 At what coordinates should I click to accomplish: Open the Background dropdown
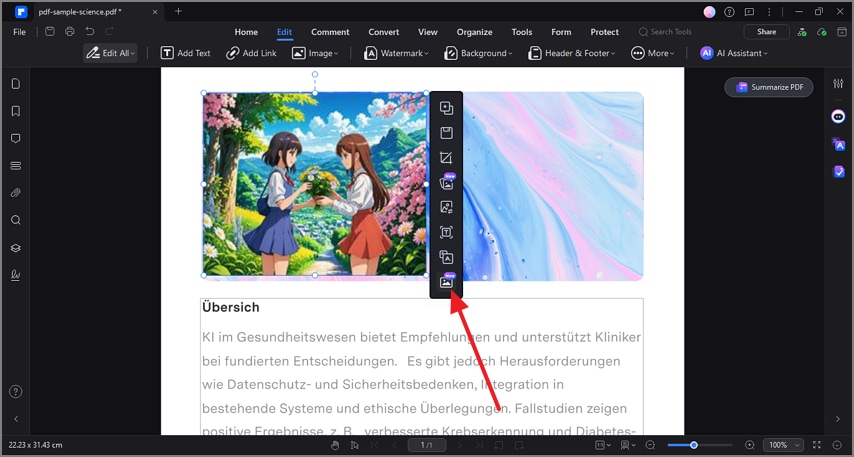(478, 53)
